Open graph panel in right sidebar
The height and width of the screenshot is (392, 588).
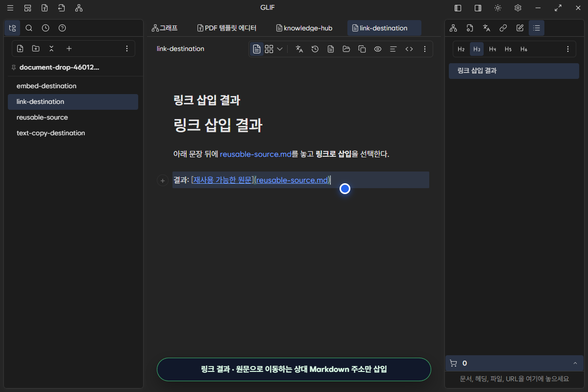tap(453, 28)
